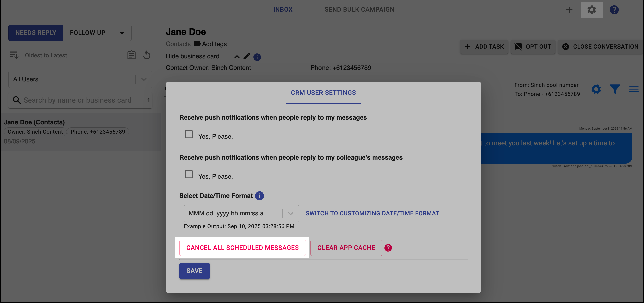644x303 pixels.
Task: Click Phone: +6123456789 chip in list
Action: coord(98,132)
